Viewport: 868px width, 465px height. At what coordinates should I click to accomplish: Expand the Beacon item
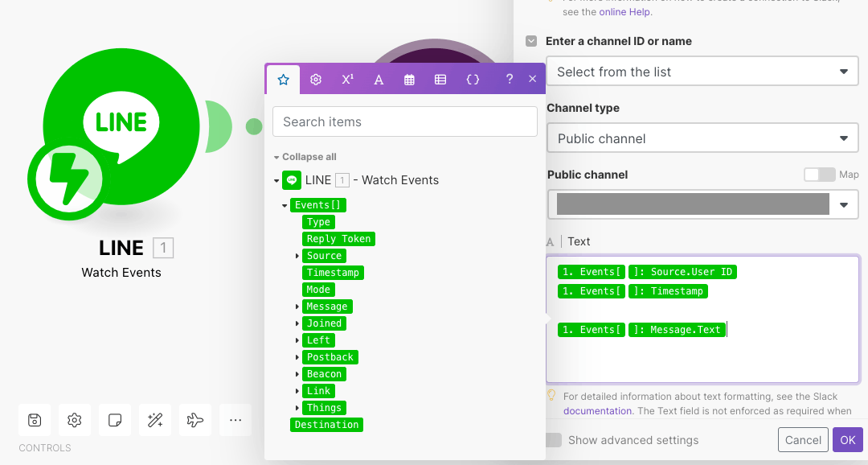(x=297, y=374)
